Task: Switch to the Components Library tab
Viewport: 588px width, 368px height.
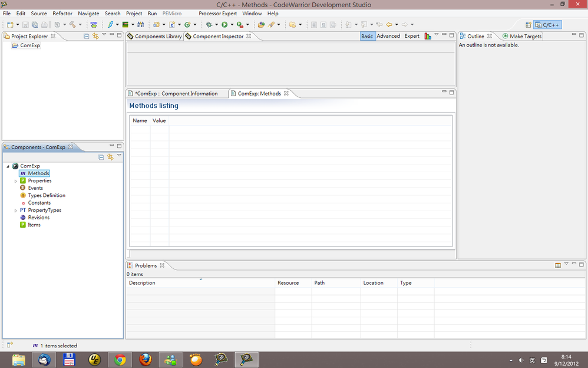Action: click(x=154, y=37)
